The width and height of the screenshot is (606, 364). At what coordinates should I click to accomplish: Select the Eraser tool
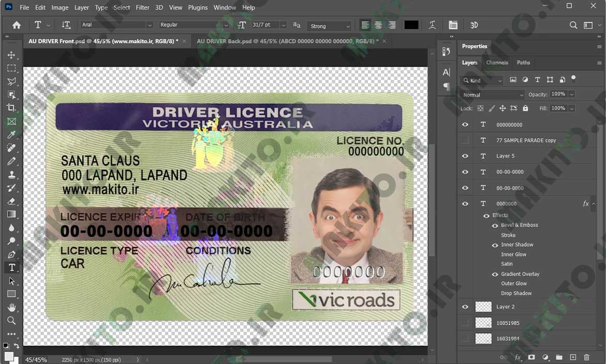point(11,201)
